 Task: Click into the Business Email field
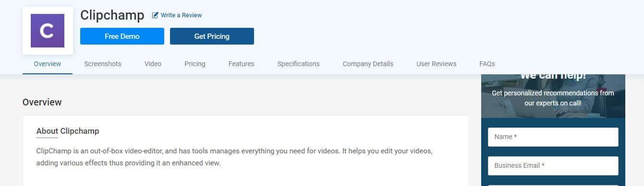coord(553,166)
